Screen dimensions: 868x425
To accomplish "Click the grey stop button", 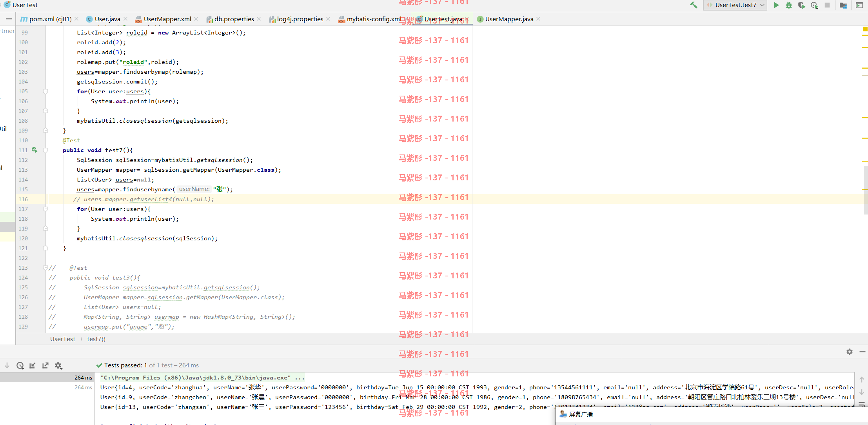I will (x=827, y=5).
